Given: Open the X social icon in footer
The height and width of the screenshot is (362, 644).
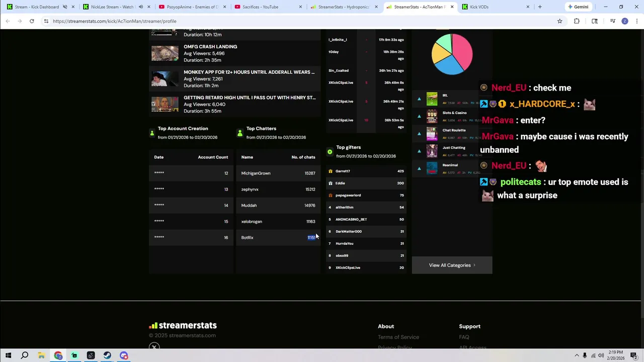Looking at the screenshot, I should point(154,347).
